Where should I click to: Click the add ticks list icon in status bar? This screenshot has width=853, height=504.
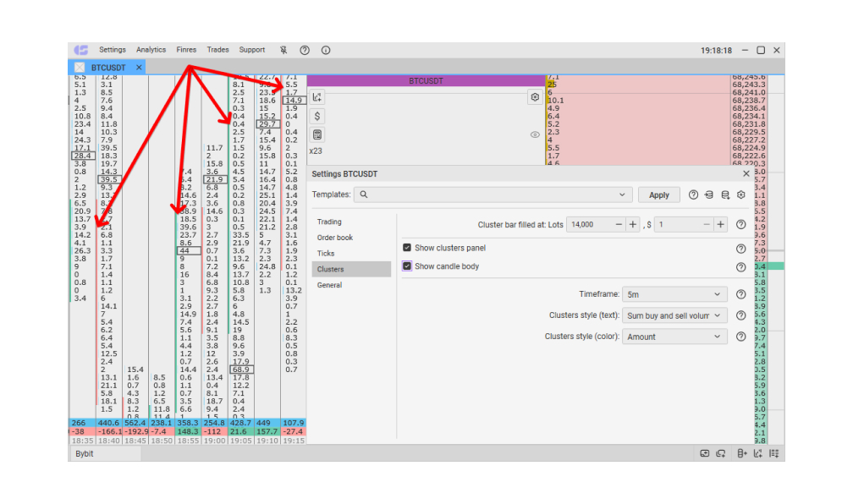pyautogui.click(x=774, y=453)
